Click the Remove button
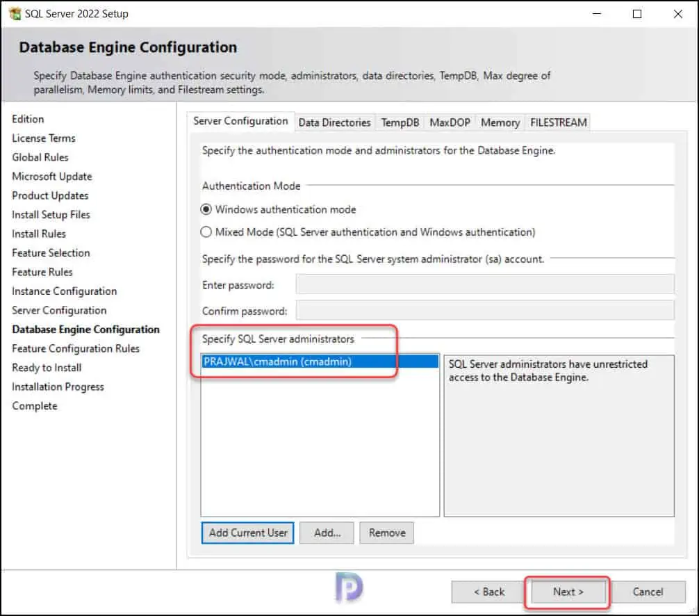 (387, 533)
